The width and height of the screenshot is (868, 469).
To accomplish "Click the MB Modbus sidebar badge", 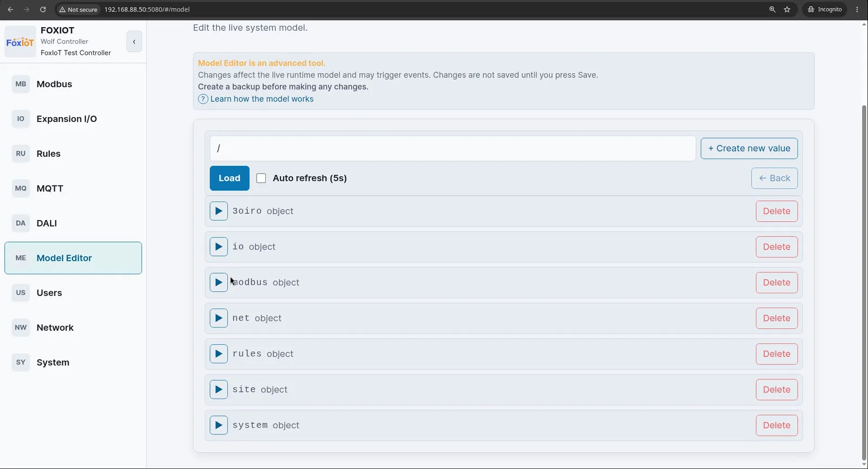I will pyautogui.click(x=21, y=84).
